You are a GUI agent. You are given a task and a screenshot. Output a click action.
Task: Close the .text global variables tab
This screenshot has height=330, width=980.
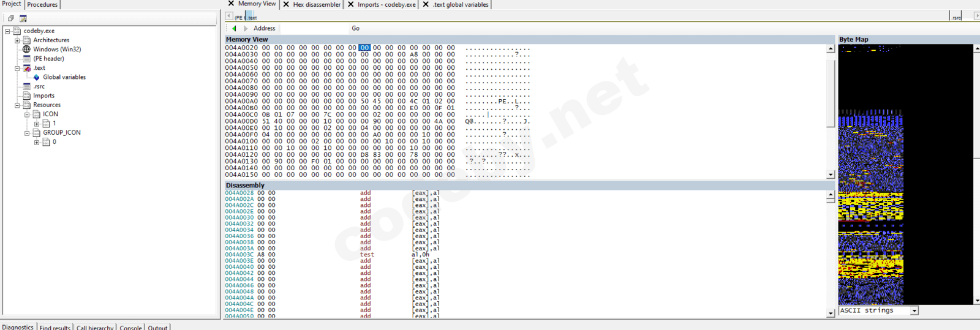click(426, 4)
